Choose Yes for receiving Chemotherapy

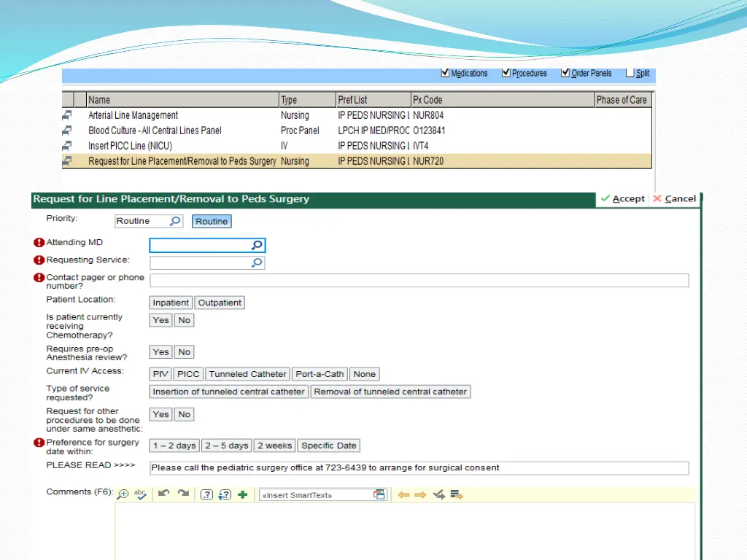click(160, 321)
